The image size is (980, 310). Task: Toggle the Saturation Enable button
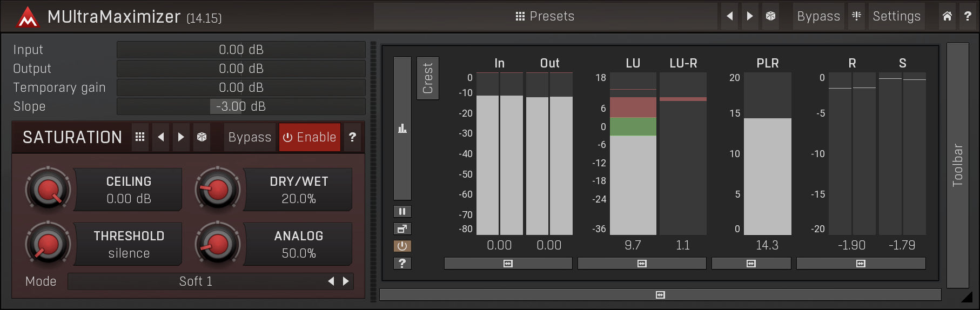tap(310, 137)
